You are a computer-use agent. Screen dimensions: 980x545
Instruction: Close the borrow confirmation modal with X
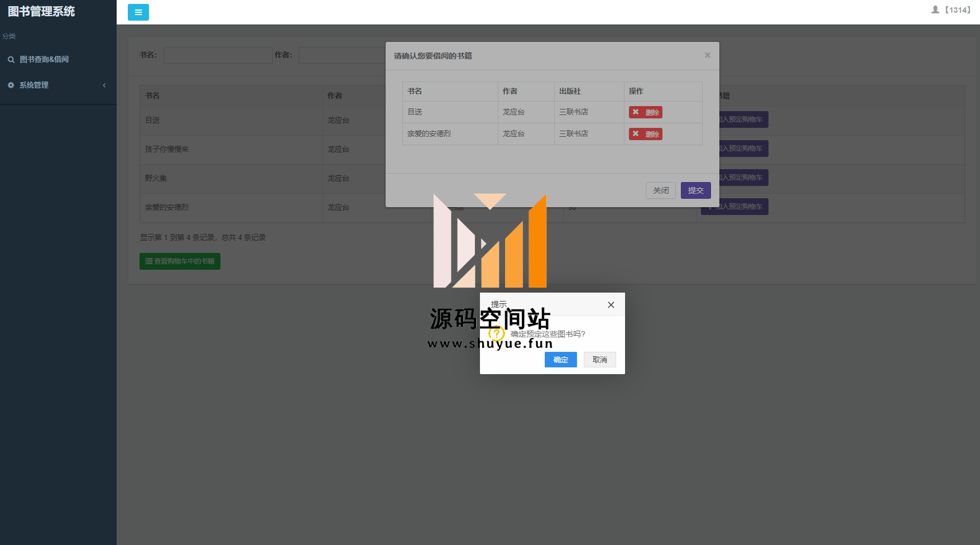(707, 55)
